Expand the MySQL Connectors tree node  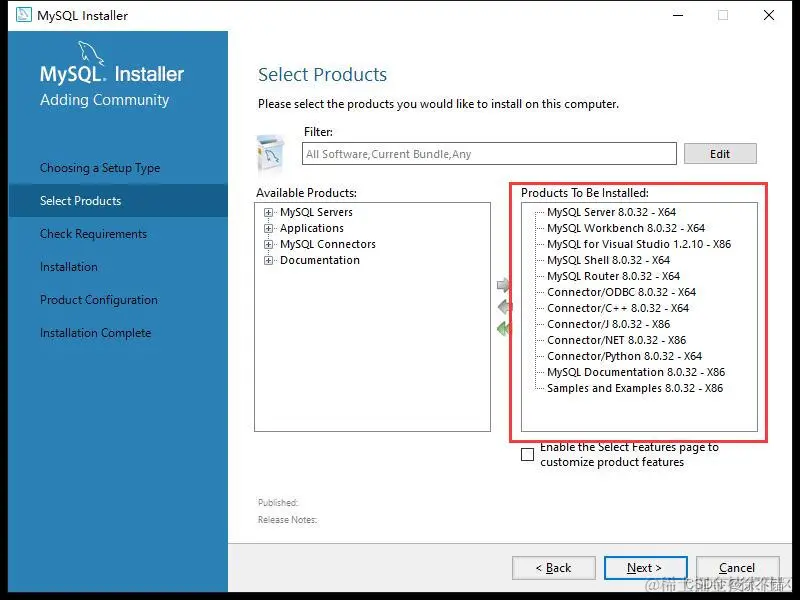[x=268, y=244]
